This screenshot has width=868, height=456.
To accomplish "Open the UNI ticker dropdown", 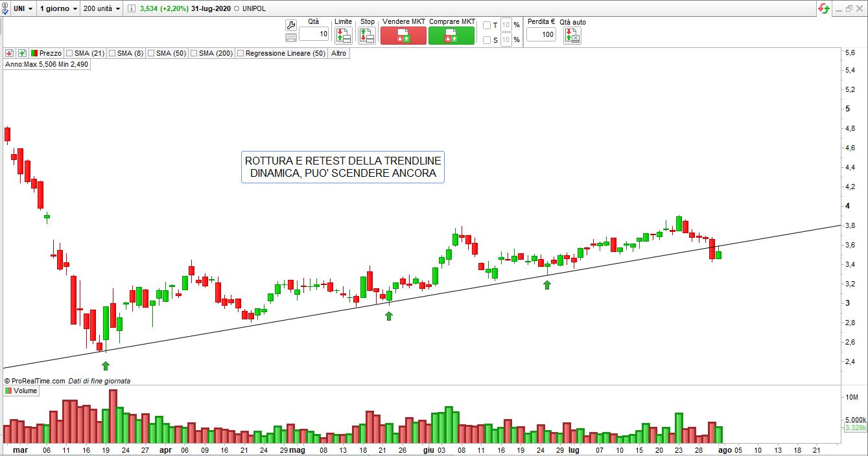I will click(23, 8).
